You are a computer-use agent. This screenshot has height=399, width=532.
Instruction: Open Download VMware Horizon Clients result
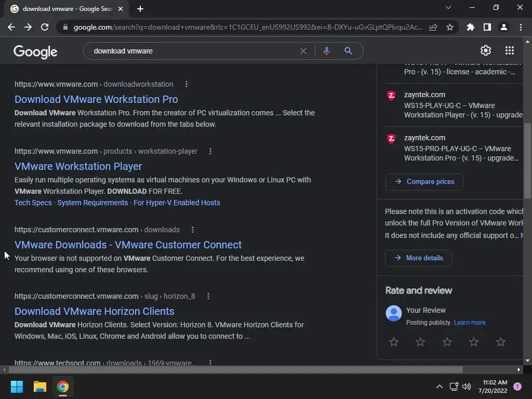[x=95, y=311]
